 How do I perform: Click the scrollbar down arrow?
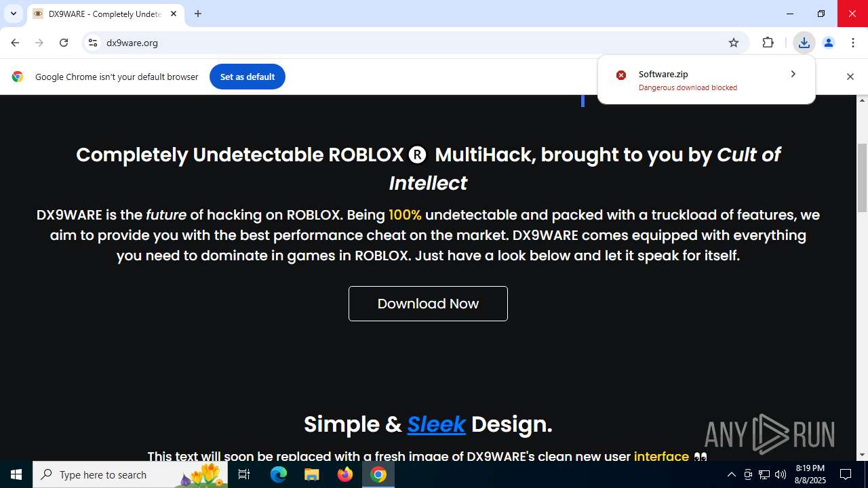coord(863,455)
